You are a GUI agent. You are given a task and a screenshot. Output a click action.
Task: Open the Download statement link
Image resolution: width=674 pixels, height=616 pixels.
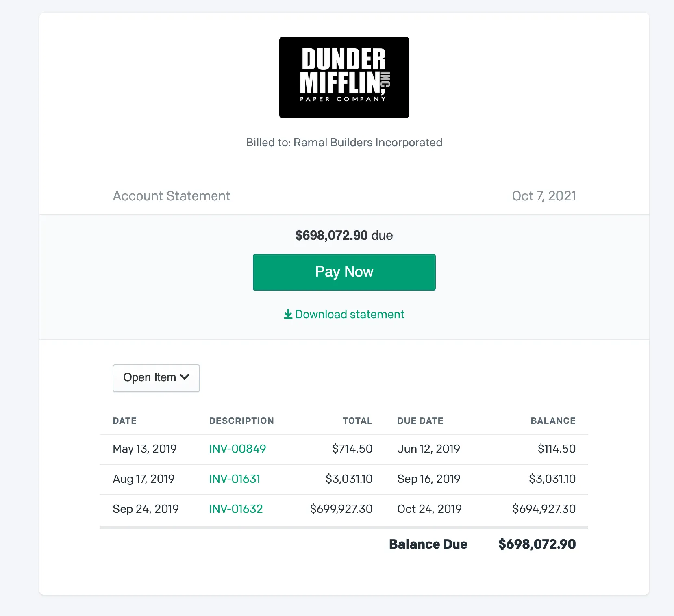coord(344,314)
